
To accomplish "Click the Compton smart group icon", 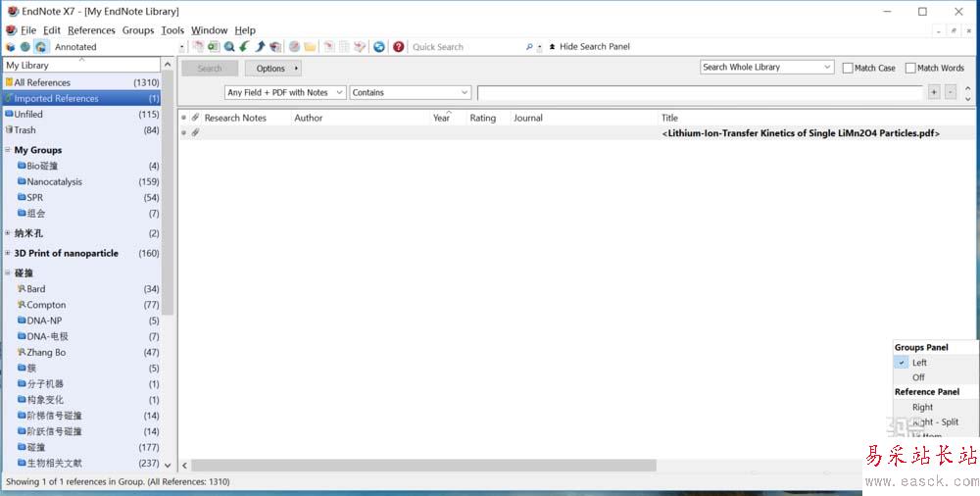I will tap(22, 305).
